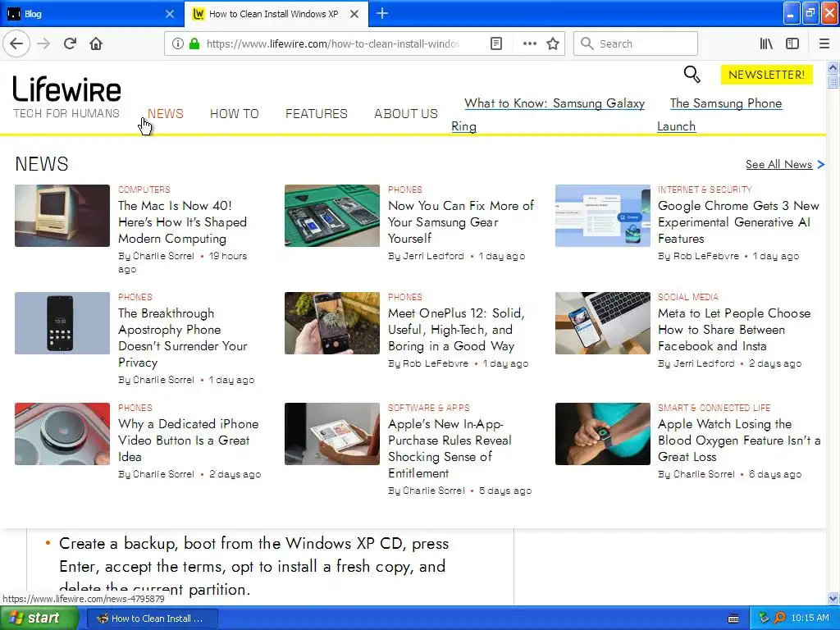The image size is (840, 630).
Task: Open Google Chrome Gets 3 New AI Features article
Action: coord(738,221)
